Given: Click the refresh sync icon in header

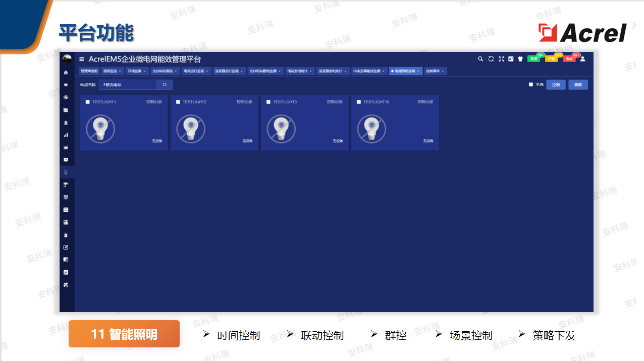Looking at the screenshot, I should click(491, 59).
